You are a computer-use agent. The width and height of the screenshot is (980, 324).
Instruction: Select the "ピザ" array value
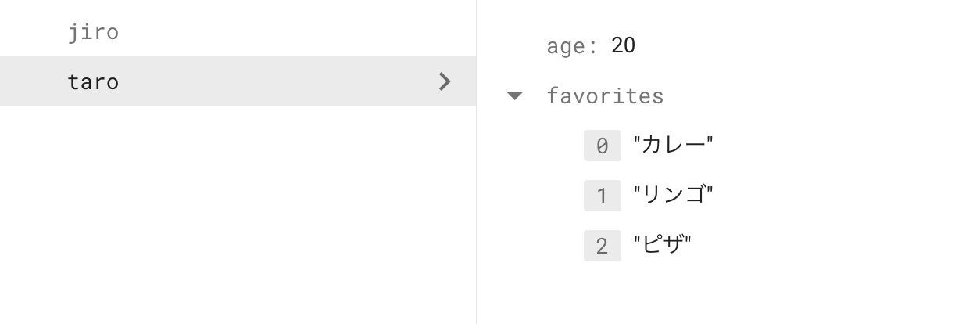pos(663,246)
